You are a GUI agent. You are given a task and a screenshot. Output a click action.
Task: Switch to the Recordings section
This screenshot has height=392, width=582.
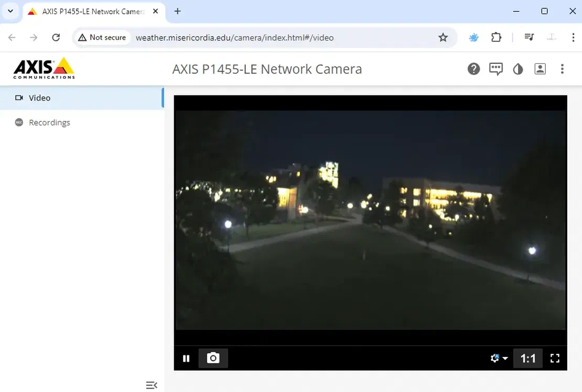[49, 122]
